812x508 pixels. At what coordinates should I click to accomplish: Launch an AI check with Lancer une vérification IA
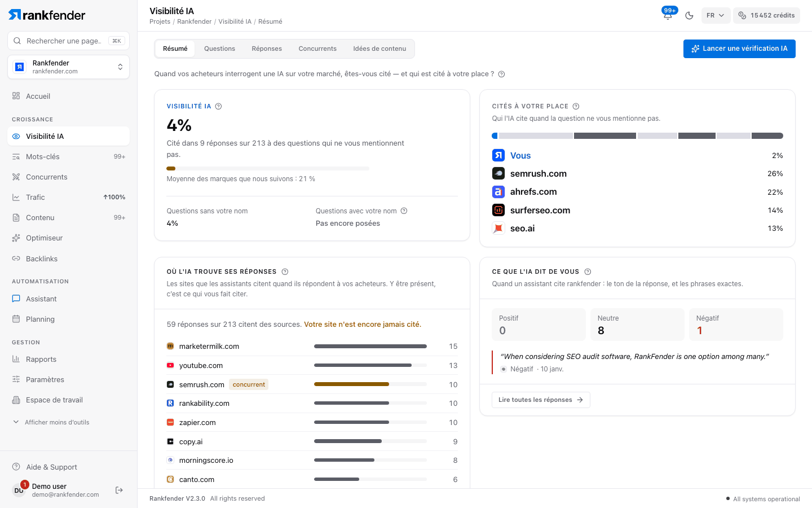point(739,49)
